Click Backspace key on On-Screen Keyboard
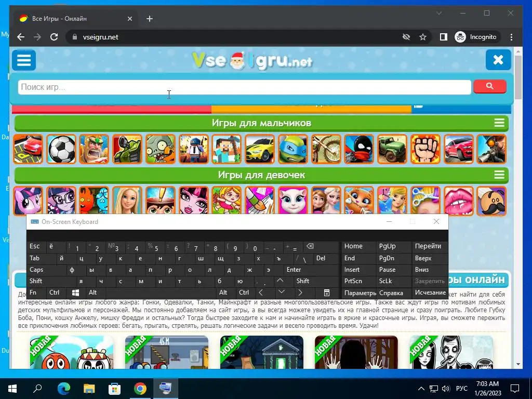Screen dimensions: 532x399 [x=321, y=247]
